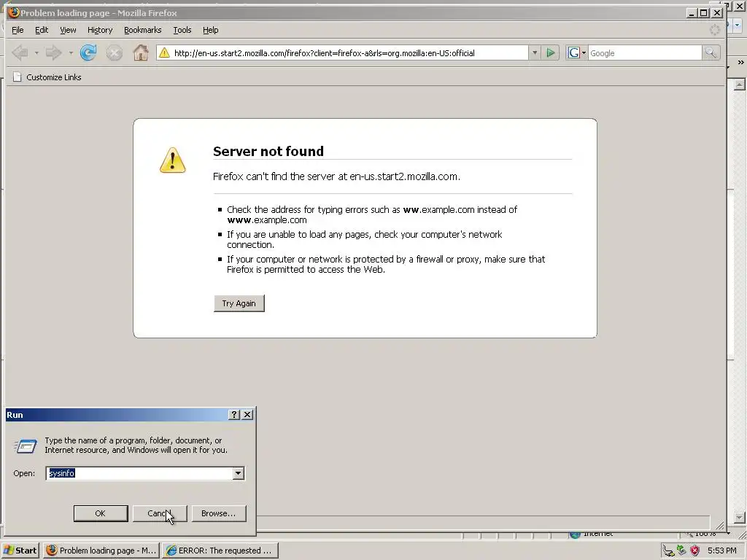Click the scrollbar down arrow
This screenshot has width=747, height=560.
[x=740, y=518]
